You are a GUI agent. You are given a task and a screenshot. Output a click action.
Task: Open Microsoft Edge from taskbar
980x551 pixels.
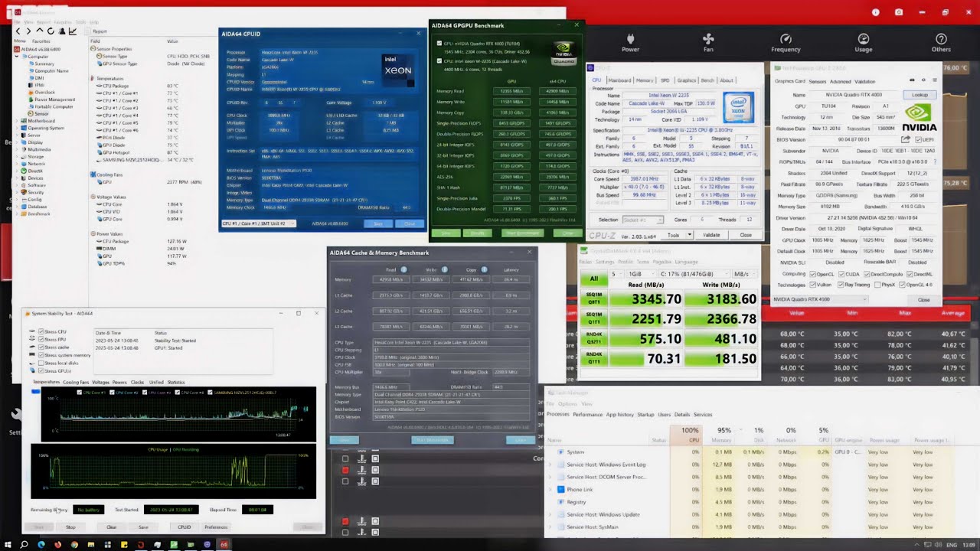[41, 544]
